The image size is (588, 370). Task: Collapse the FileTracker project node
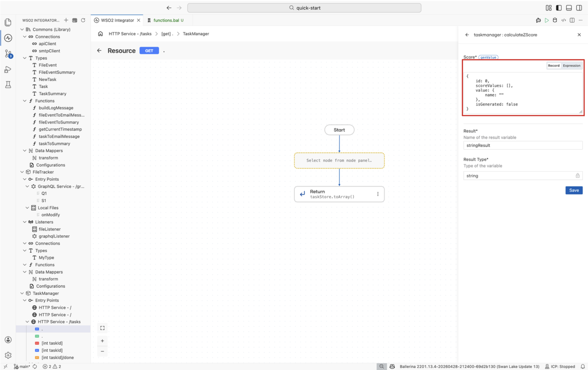pyautogui.click(x=22, y=172)
